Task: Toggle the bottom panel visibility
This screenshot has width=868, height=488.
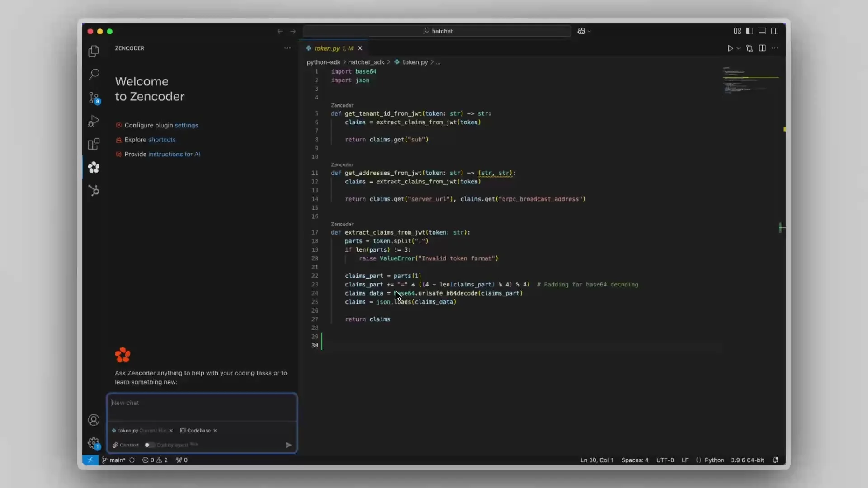Action: coord(762,31)
